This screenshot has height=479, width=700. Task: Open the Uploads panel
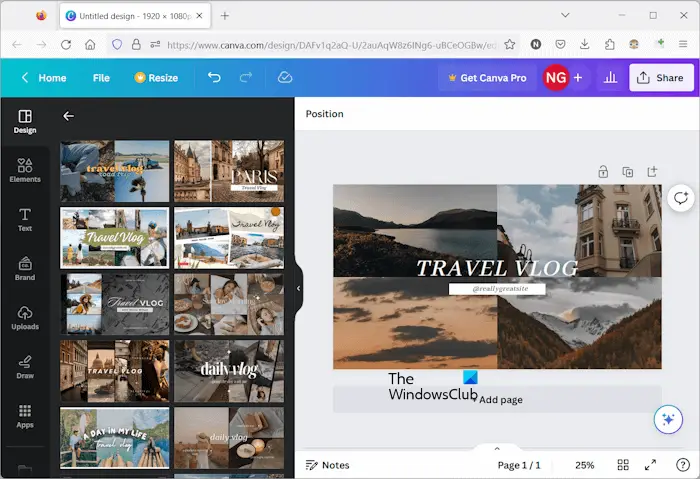coord(25,318)
